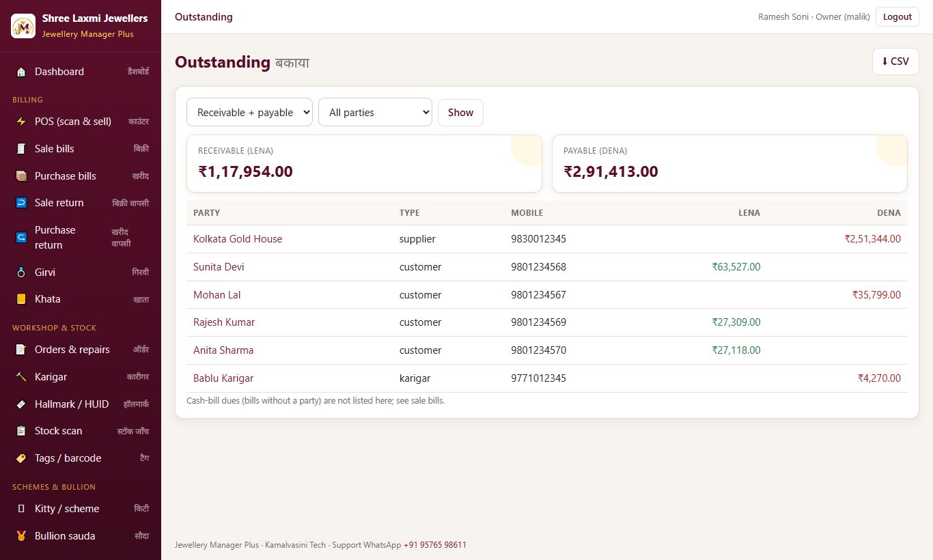Click the Receivable (Lena) total ₹1,17,954.00

246,171
